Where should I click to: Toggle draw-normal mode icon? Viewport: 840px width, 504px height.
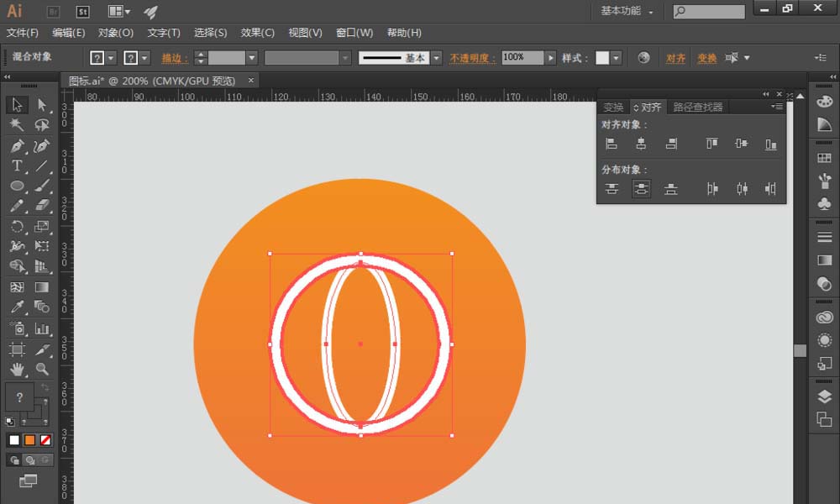(x=14, y=460)
